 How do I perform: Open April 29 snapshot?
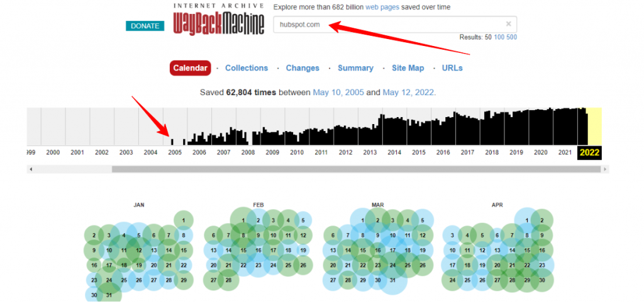(x=527, y=280)
